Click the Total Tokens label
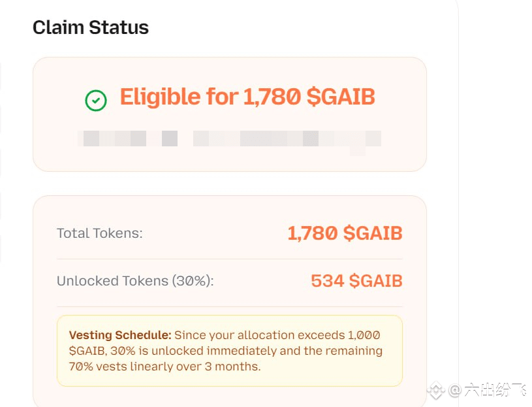 pos(99,233)
